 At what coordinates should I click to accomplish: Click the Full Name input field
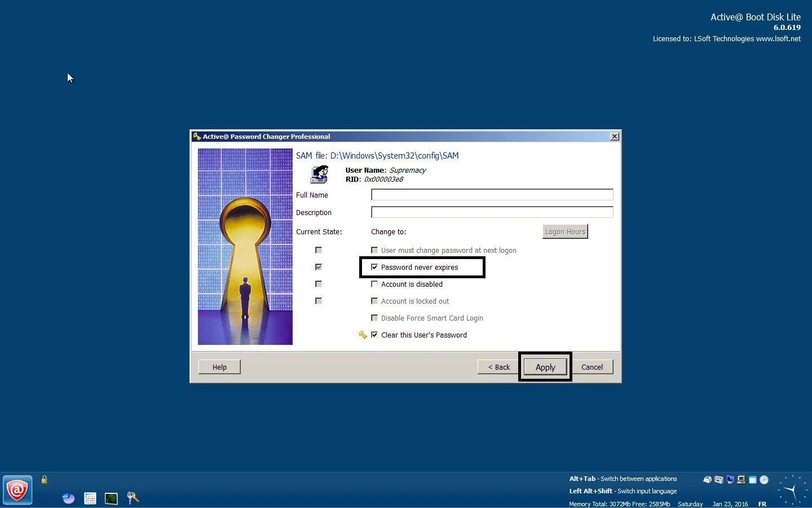pyautogui.click(x=492, y=195)
